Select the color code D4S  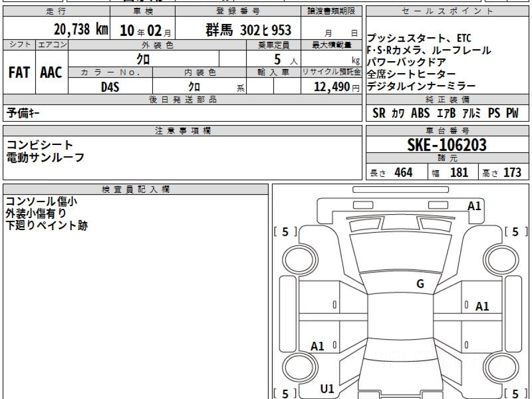point(110,87)
